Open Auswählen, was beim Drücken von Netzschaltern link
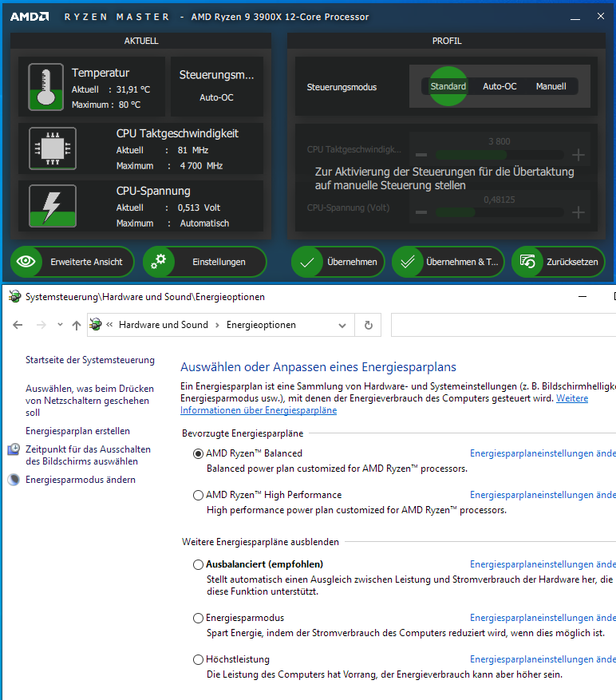 [89, 401]
